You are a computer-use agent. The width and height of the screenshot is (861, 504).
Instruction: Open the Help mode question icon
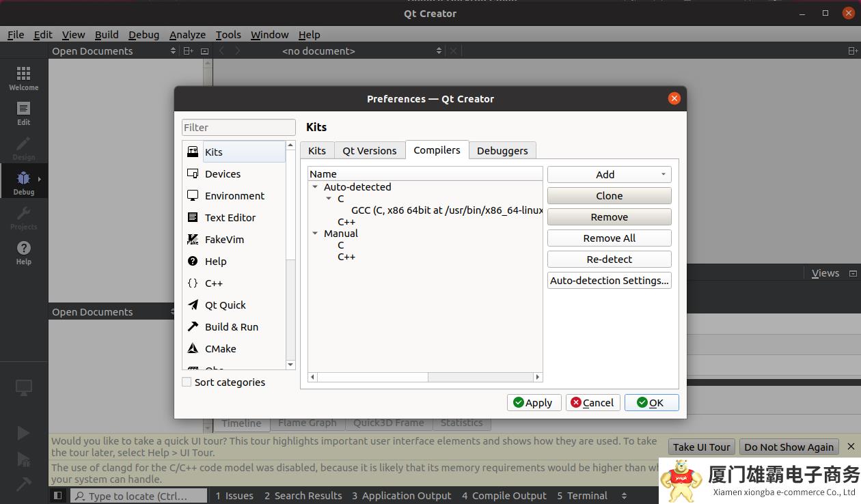(x=23, y=251)
